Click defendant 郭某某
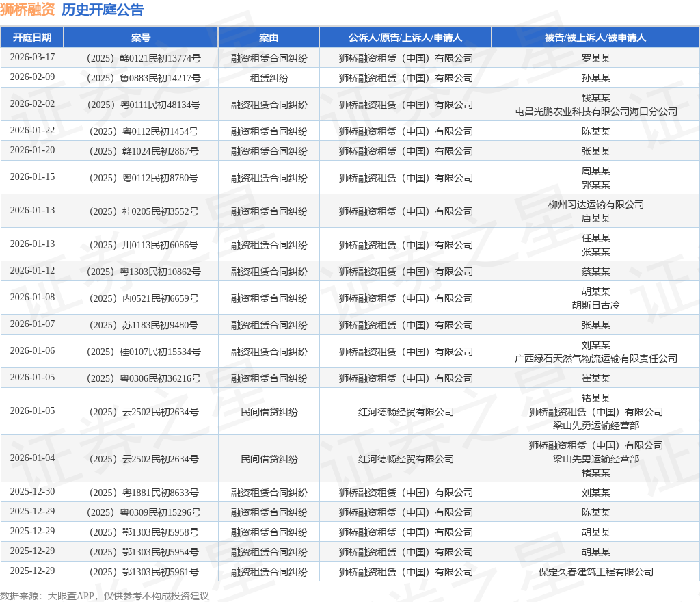 (x=595, y=185)
